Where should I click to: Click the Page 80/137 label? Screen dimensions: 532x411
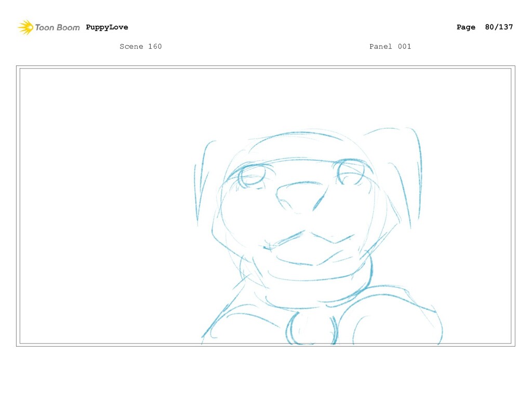(485, 27)
